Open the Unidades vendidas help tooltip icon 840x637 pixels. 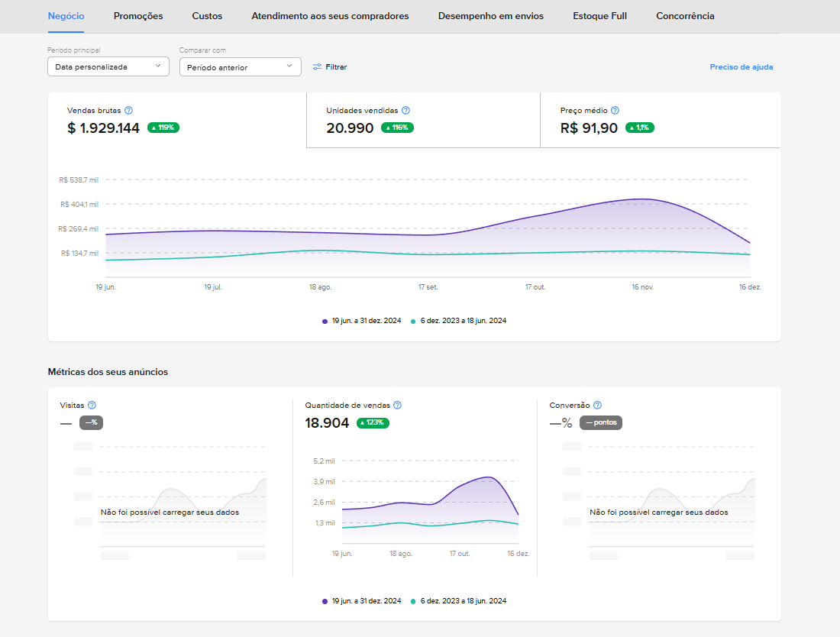(405, 110)
